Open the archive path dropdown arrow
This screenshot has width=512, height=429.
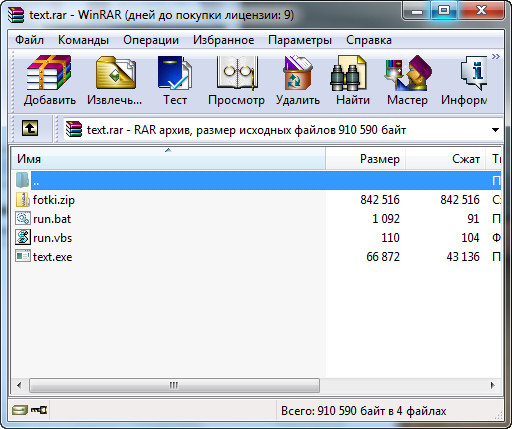pyautogui.click(x=495, y=130)
